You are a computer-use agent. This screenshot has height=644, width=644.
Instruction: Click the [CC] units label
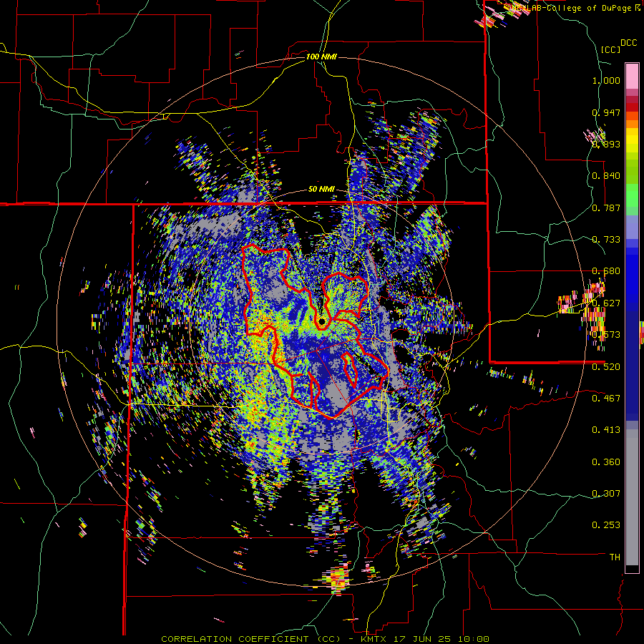tap(611, 49)
